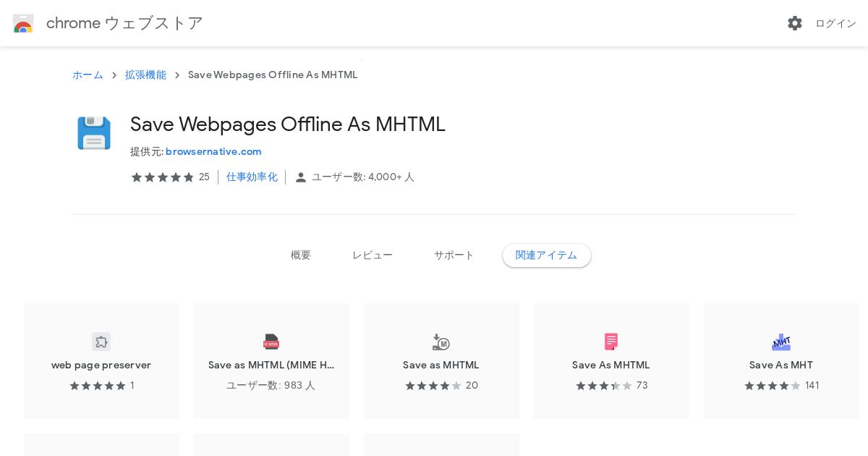Click the chrome ウェブストア title

(x=124, y=23)
